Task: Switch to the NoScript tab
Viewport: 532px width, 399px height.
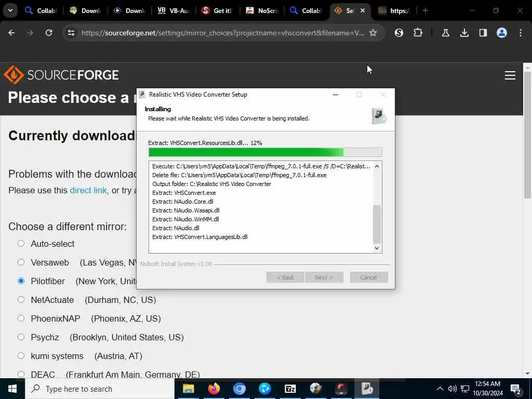Action: 262,10
